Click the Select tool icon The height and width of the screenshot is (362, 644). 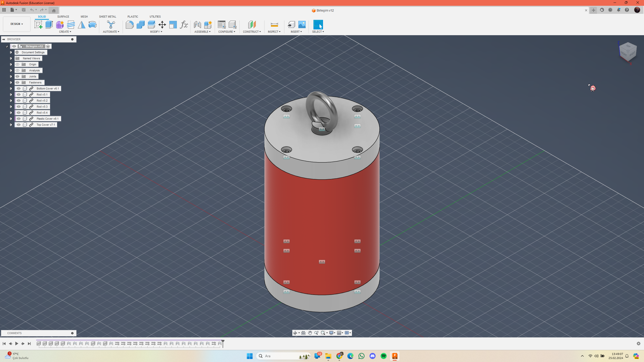pos(318,25)
